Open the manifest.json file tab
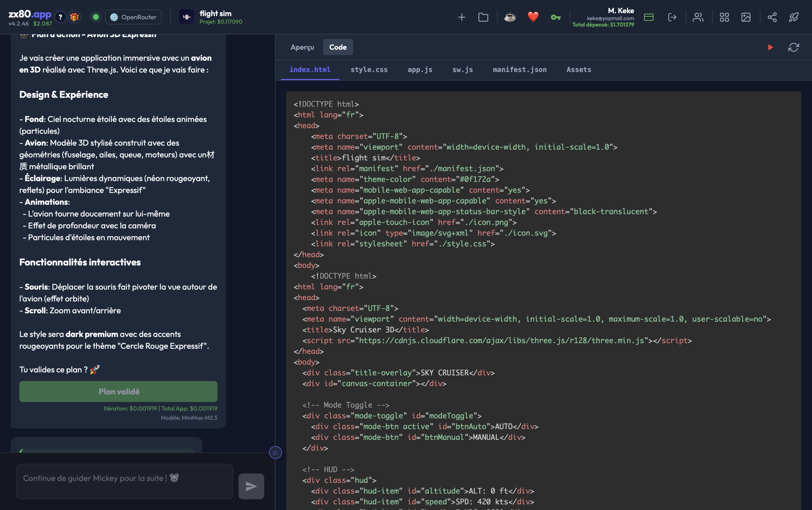Viewport: 812px width, 510px height. [x=519, y=70]
